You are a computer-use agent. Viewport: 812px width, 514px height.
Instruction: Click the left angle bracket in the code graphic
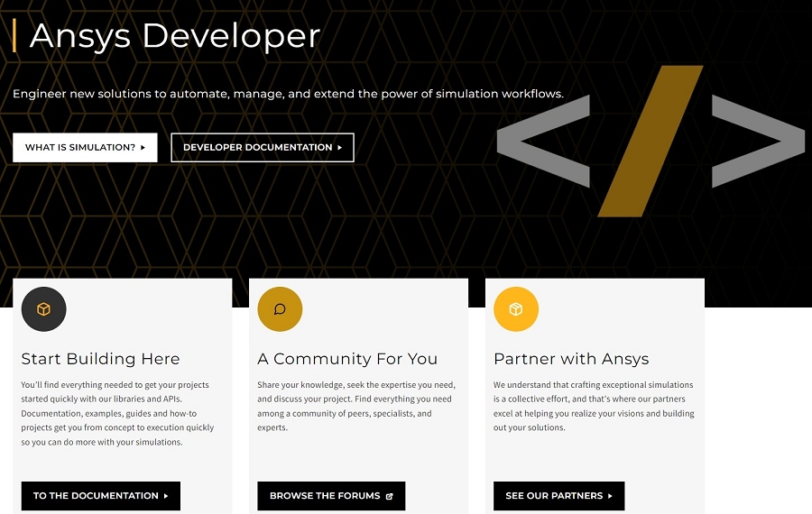(543, 141)
